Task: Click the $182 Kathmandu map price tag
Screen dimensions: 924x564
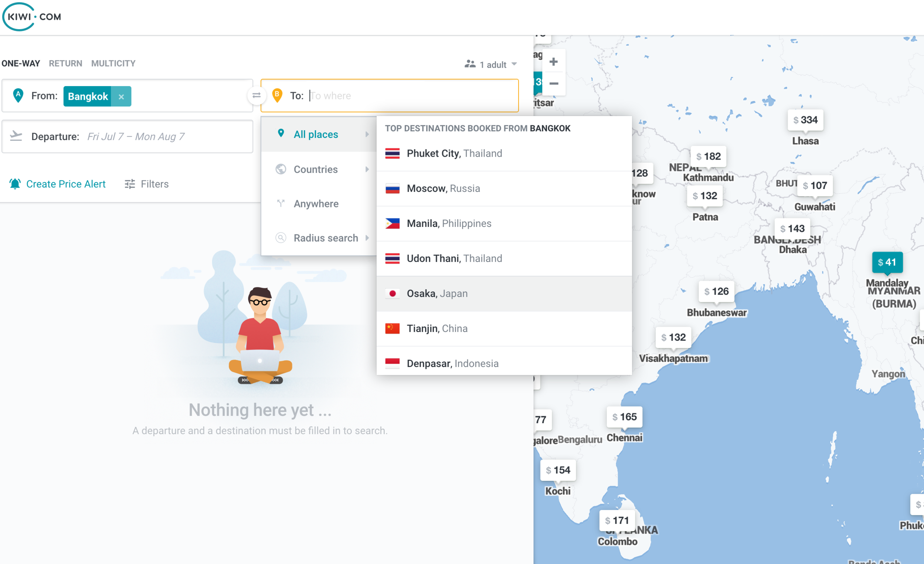Action: click(709, 156)
